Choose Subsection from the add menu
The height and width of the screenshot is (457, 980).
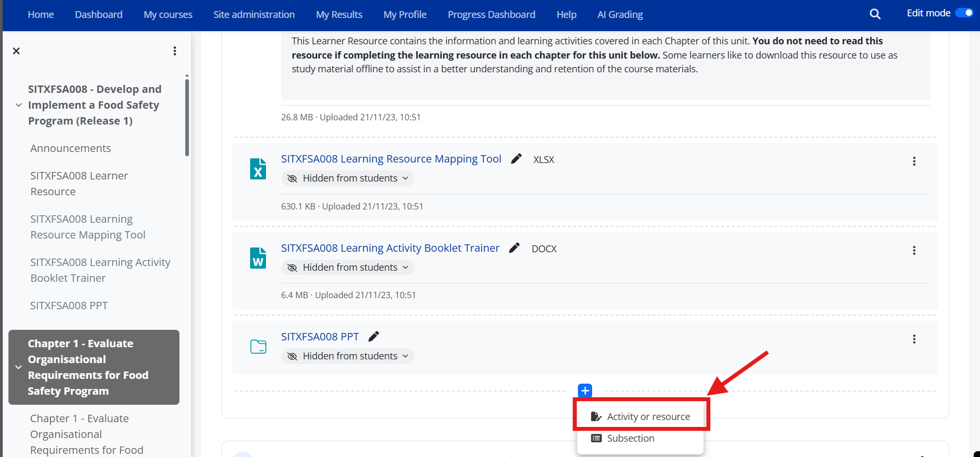(630, 439)
